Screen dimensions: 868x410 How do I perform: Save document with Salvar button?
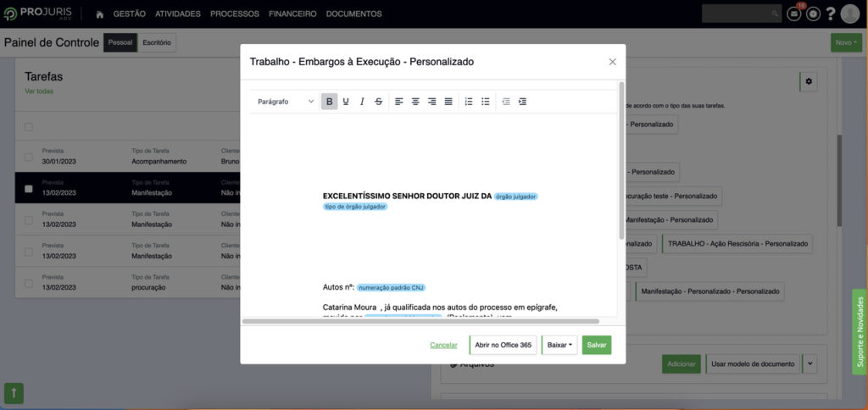point(597,345)
